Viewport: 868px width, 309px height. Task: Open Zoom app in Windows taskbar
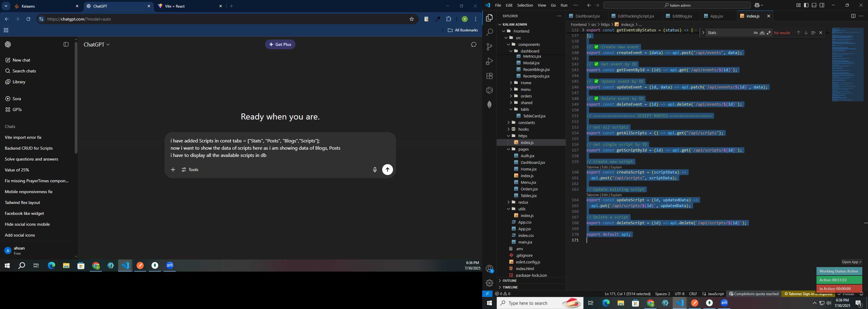(x=725, y=303)
